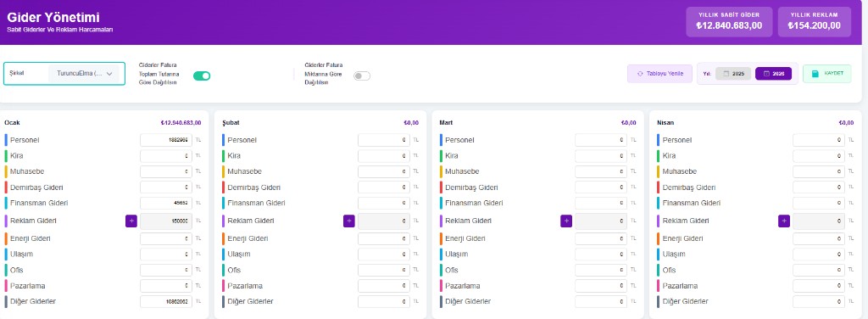Edit Ocak Diğer Giderler amount field

point(166,302)
